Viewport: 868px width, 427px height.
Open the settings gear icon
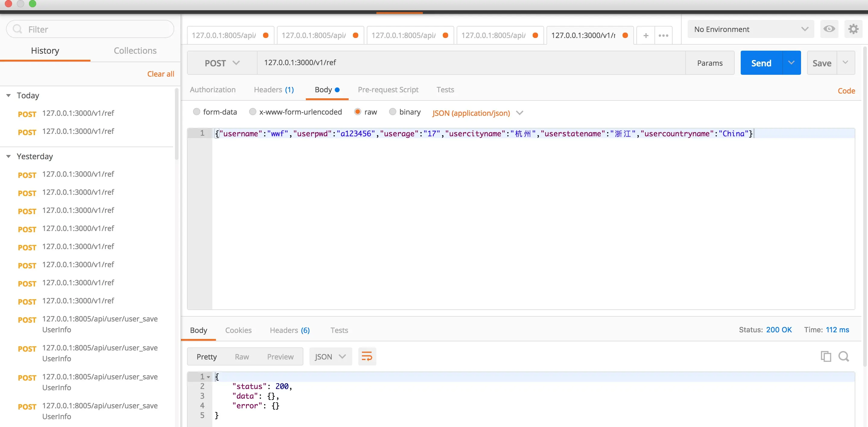coord(853,29)
